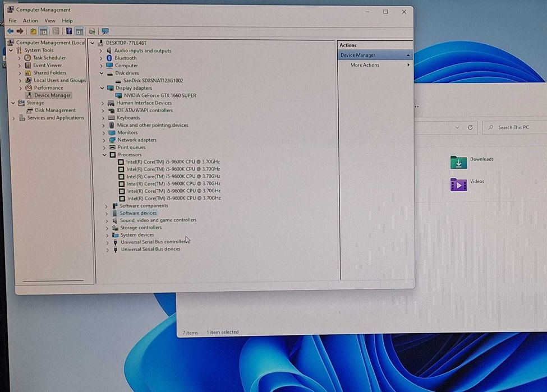The height and width of the screenshot is (392, 547).
Task: Collapse the System Tools tree node
Action: pos(11,50)
